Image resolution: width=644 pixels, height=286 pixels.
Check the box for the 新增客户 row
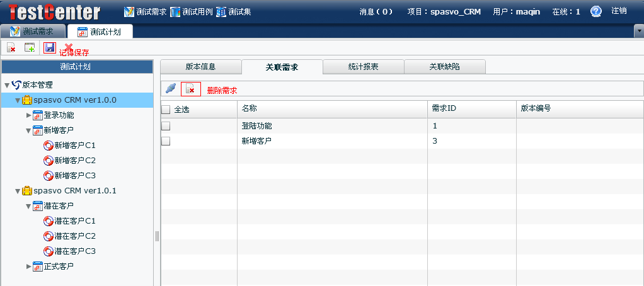[166, 141]
